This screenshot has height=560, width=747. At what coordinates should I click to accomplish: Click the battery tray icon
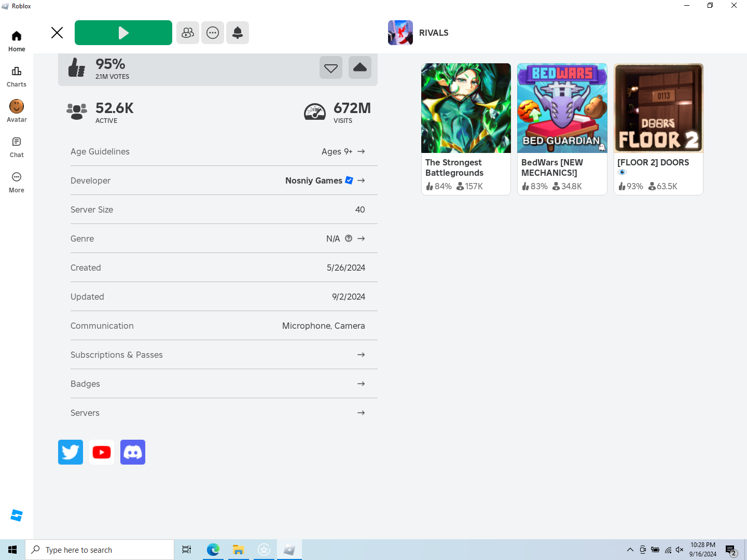[655, 550]
